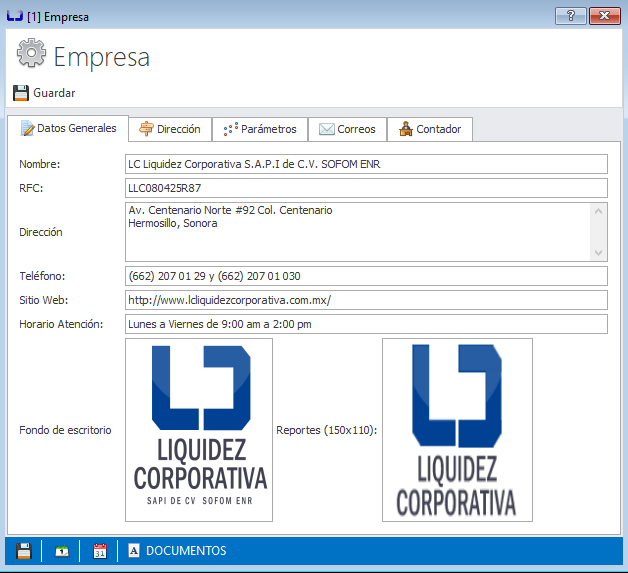This screenshot has width=628, height=573.
Task: Click the RFC input field
Action: click(x=366, y=188)
